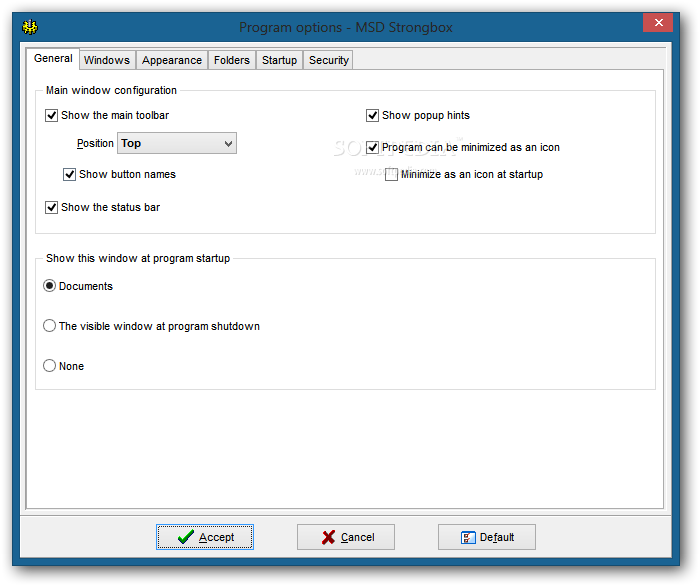This screenshot has height=586, width=700.
Task: Click the green checkmark Accept button
Action: 205,537
